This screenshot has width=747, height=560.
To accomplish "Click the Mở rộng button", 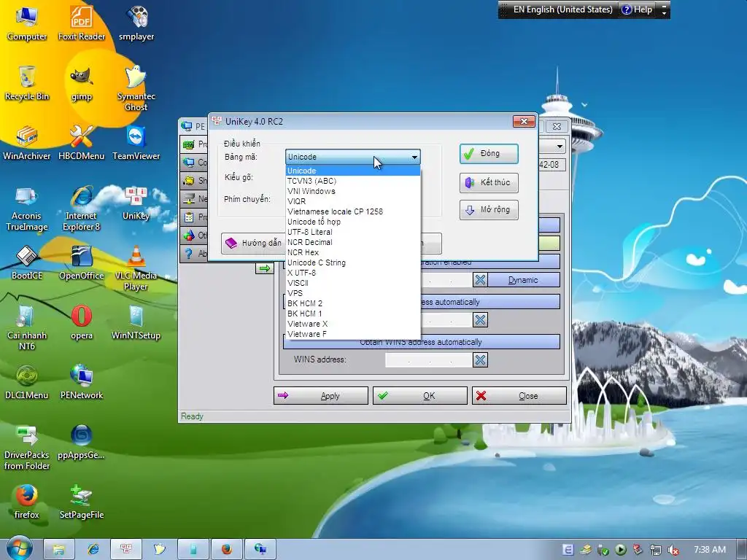I will pos(489,210).
